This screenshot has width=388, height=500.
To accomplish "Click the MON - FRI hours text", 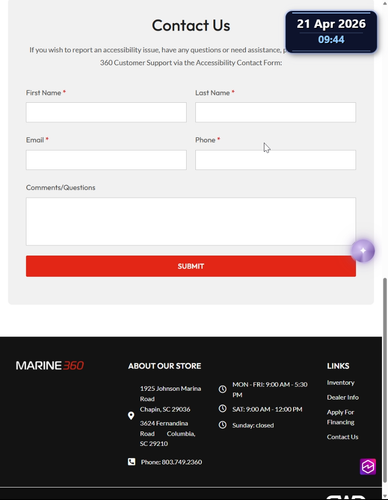I will click(x=270, y=389).
